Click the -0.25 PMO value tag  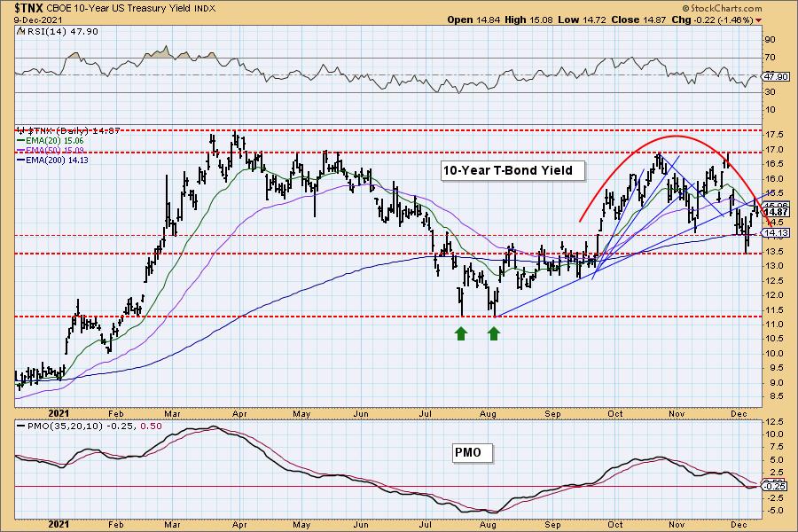click(x=777, y=486)
